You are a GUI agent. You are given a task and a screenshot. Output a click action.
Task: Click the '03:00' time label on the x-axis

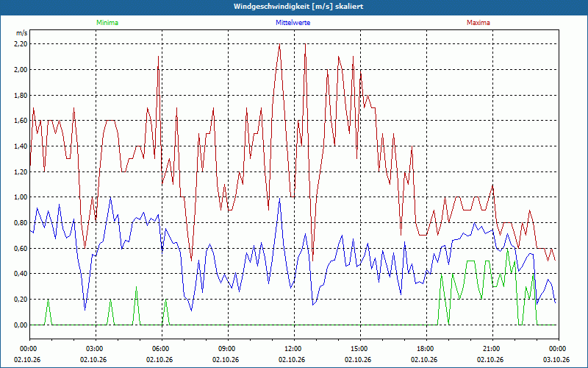96,349
